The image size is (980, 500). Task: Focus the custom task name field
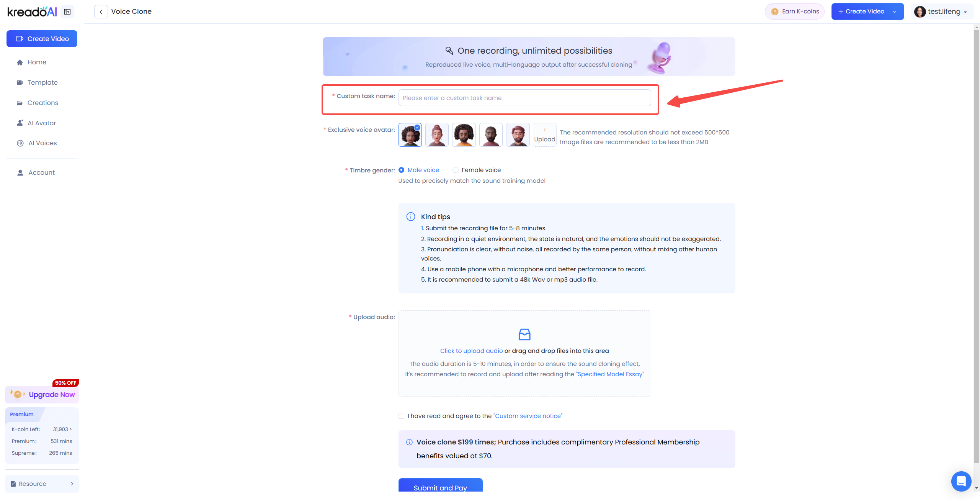point(524,98)
